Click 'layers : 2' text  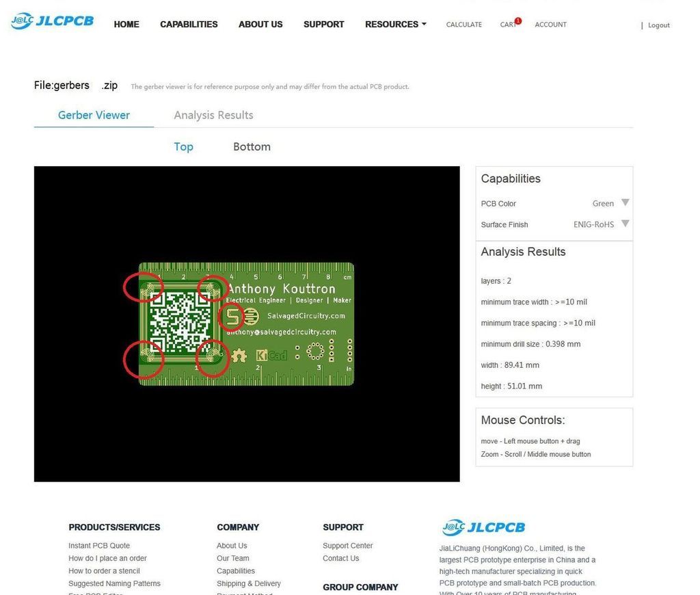pyautogui.click(x=496, y=281)
